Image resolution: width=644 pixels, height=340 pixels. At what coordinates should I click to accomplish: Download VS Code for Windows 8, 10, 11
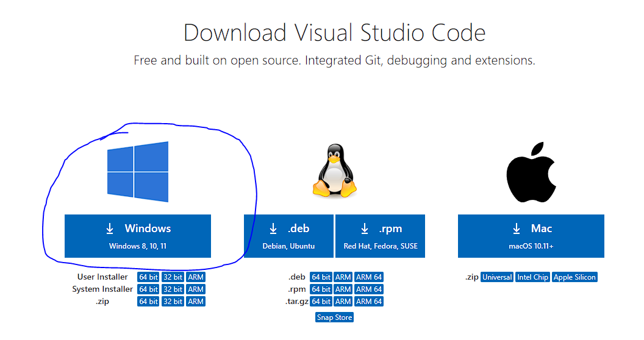tap(138, 236)
